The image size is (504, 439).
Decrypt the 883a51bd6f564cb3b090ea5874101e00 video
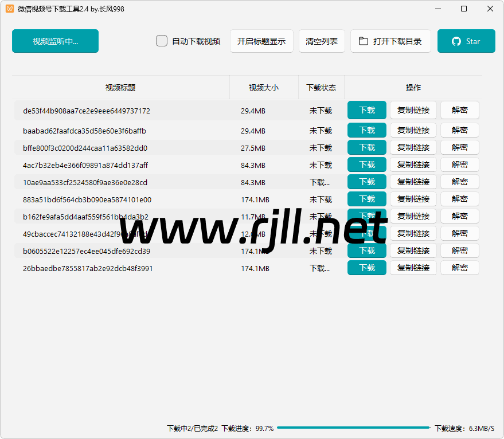(x=459, y=199)
